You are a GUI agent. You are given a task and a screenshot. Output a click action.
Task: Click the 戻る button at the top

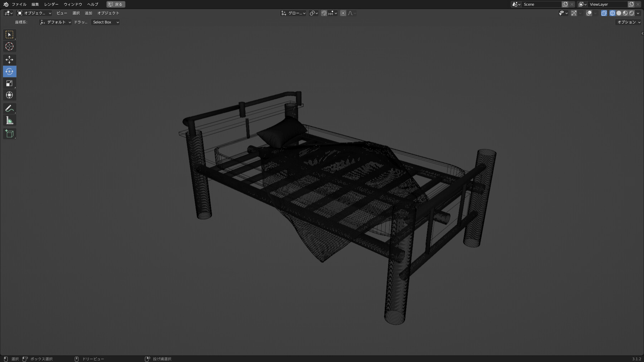click(x=116, y=4)
